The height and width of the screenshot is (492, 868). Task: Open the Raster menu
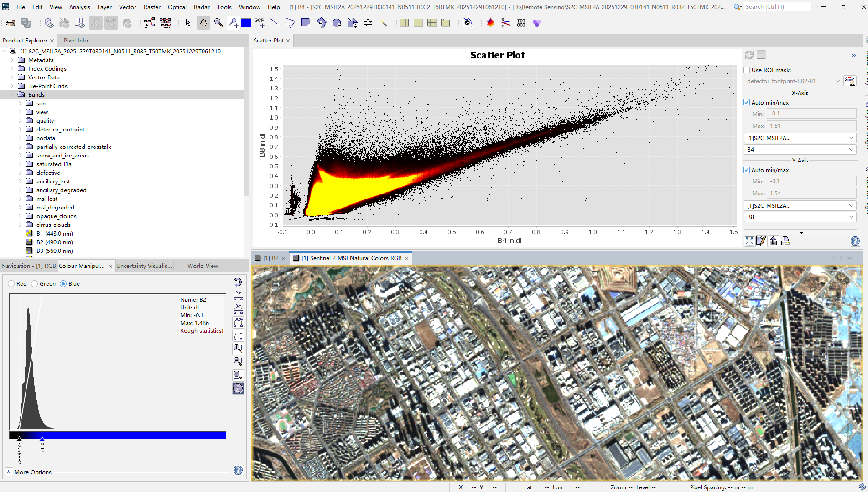pos(152,7)
